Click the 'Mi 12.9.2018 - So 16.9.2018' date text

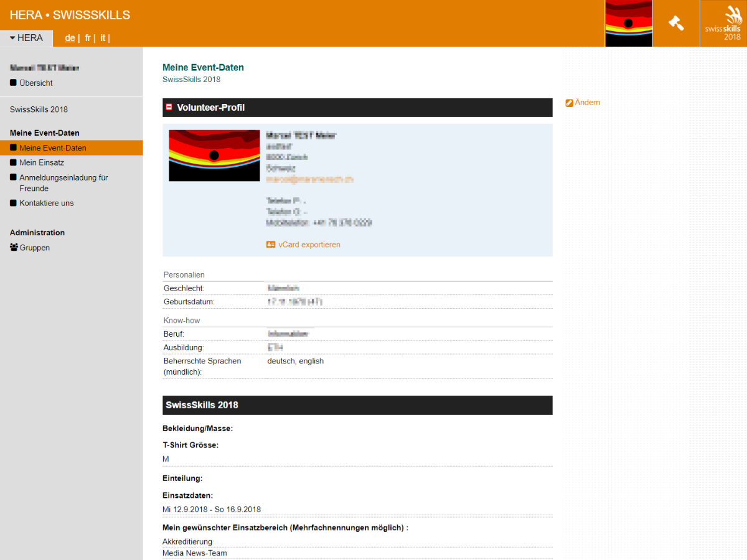[x=212, y=510]
